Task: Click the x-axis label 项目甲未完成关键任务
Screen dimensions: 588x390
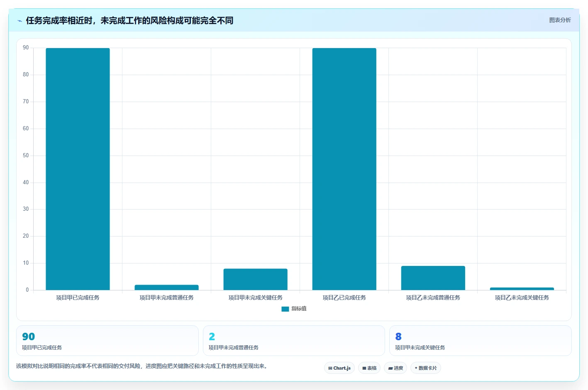Action: (255, 298)
